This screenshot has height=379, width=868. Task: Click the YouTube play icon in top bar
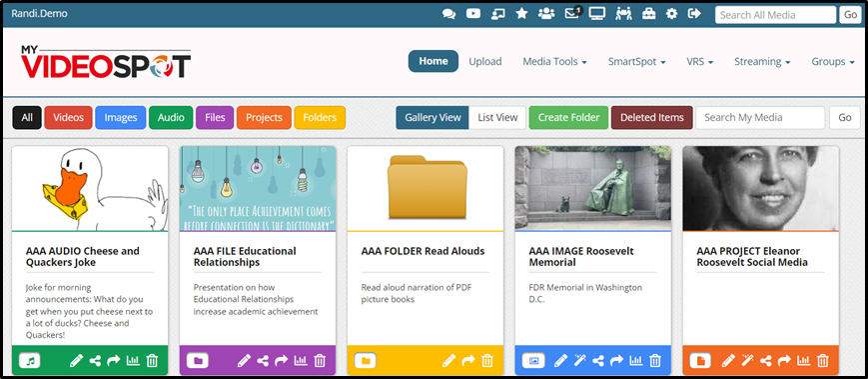coord(473,14)
